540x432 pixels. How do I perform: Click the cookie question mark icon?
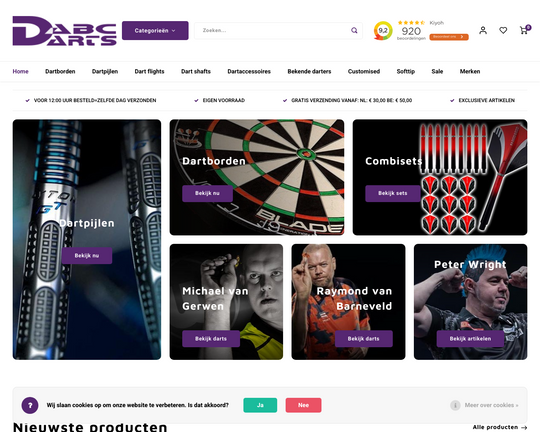click(x=30, y=405)
